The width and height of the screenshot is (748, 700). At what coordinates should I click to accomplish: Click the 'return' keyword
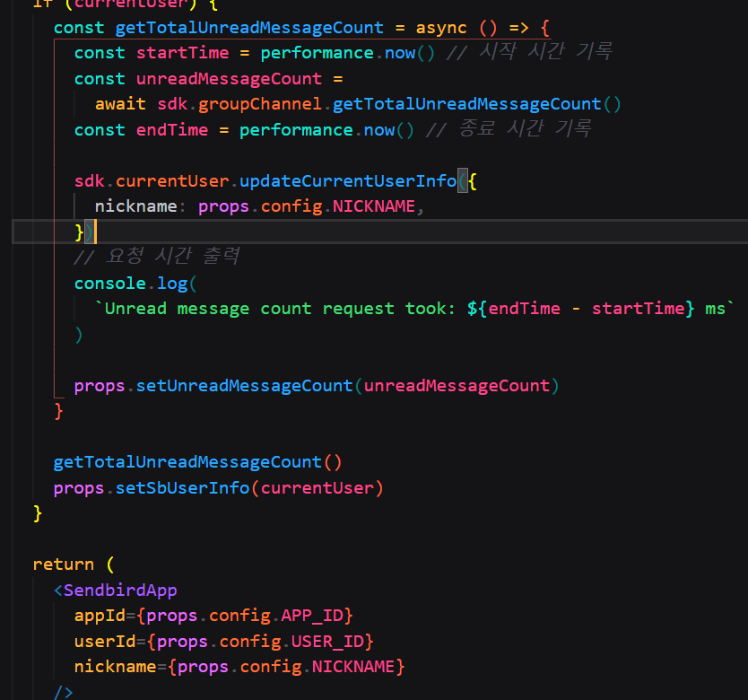coord(64,564)
